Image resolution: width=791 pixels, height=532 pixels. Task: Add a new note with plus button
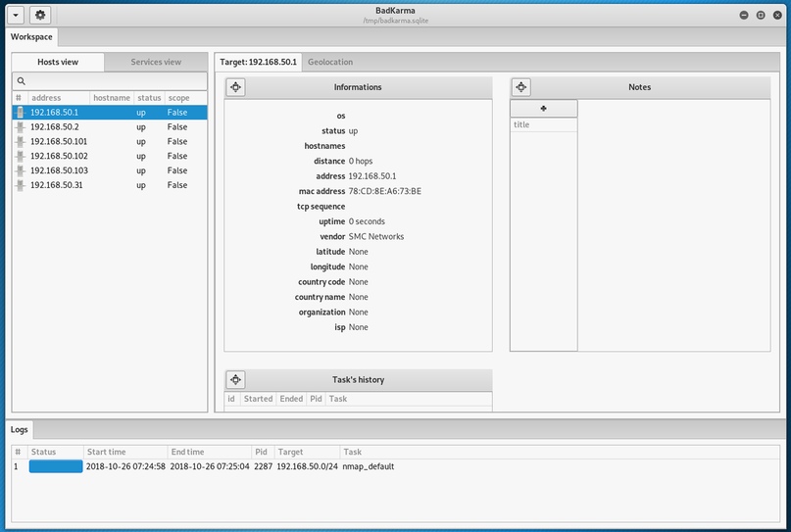[543, 108]
